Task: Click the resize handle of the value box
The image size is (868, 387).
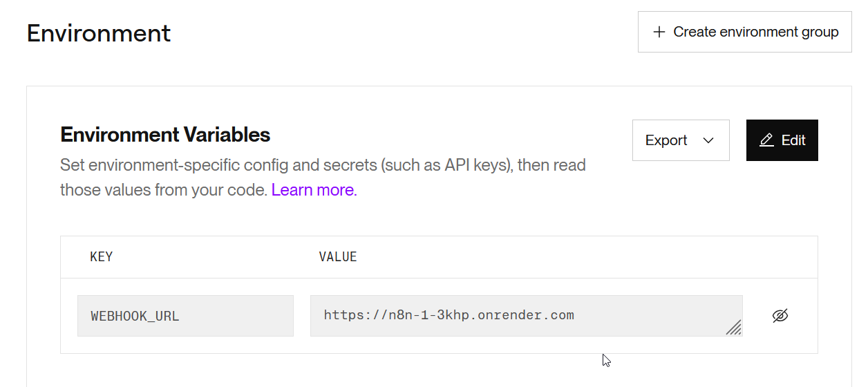Action: [734, 328]
